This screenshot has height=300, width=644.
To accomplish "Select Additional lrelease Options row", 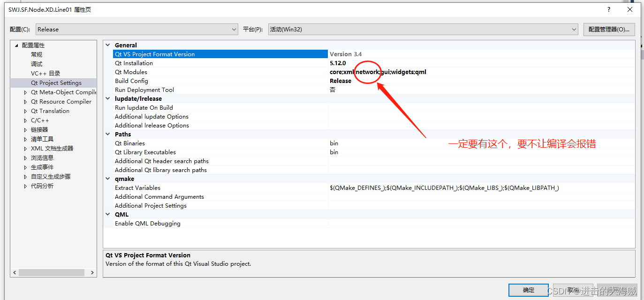I will click(x=374, y=126).
